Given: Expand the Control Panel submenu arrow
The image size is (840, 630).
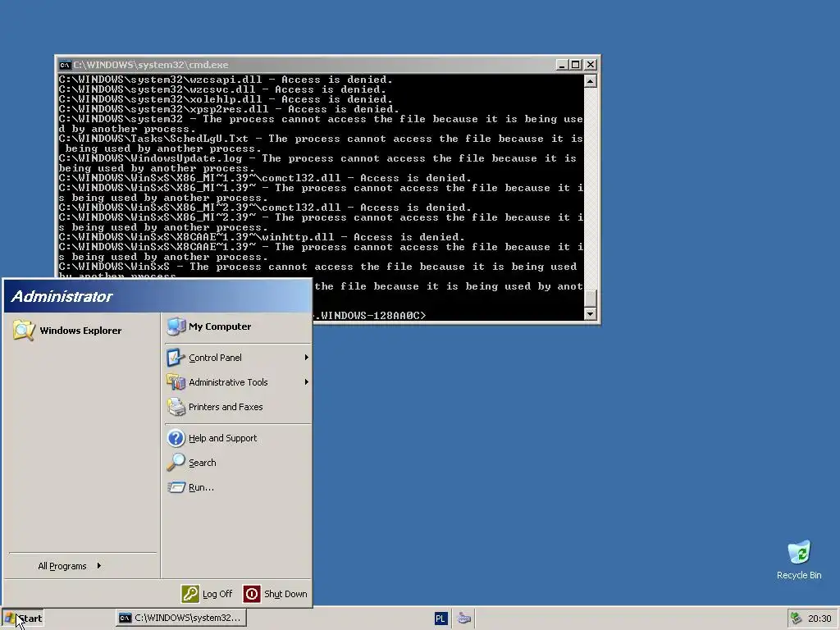Looking at the screenshot, I should tap(307, 358).
